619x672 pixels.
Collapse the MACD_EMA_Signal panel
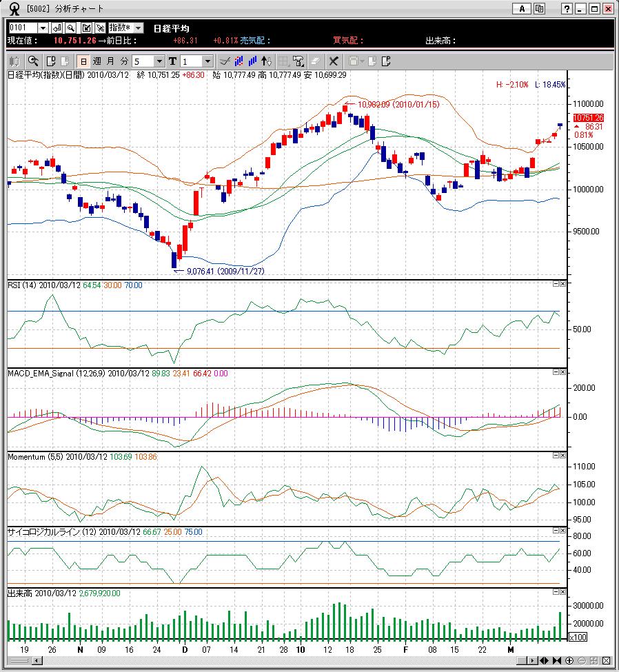pos(556,372)
